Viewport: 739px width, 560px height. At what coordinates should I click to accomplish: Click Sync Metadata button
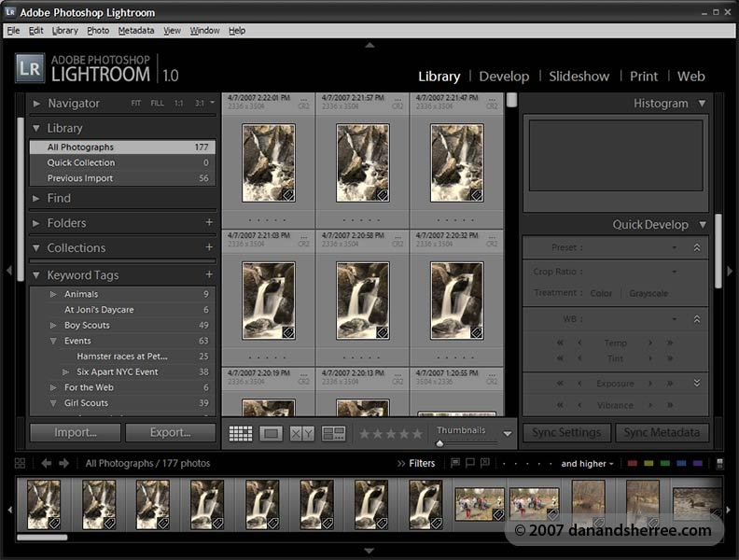(x=662, y=432)
